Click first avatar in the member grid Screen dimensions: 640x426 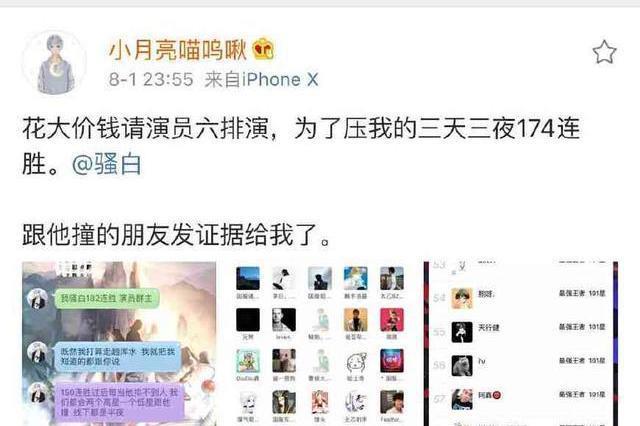pyautogui.click(x=248, y=278)
